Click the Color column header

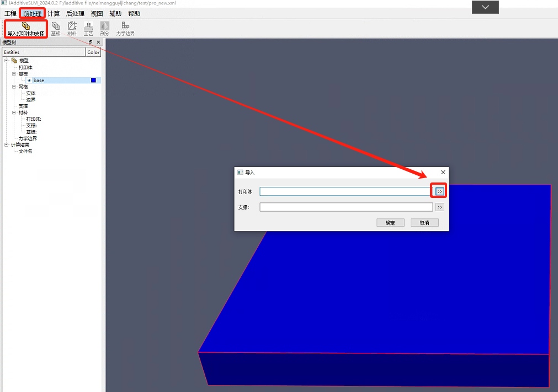click(93, 52)
